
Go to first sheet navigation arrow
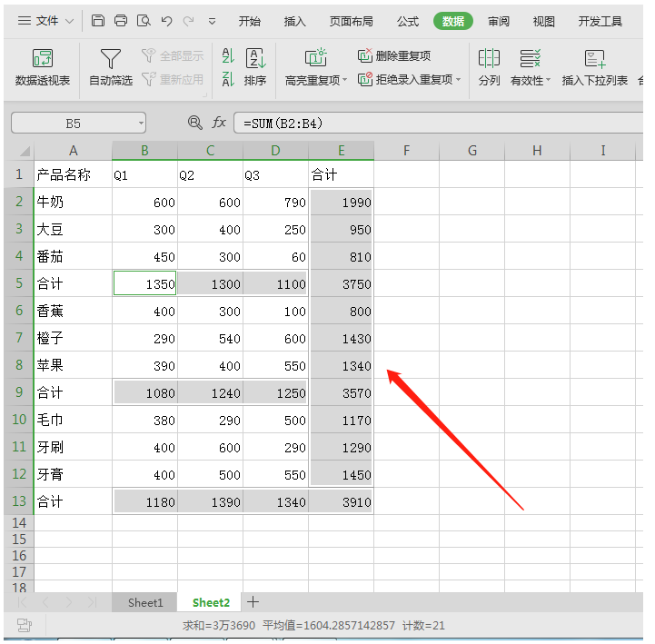(23, 602)
